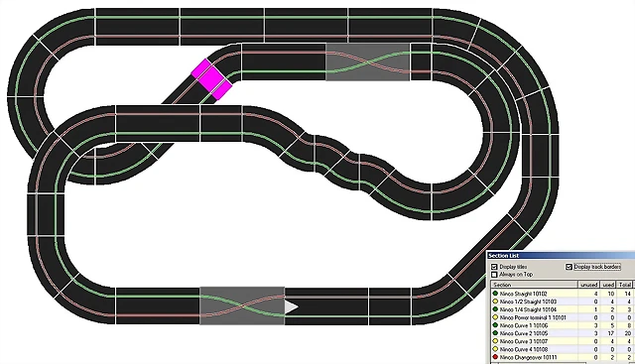The image size is (635, 364).
Task: Toggle the Display track borders checkbox
Action: (x=569, y=267)
